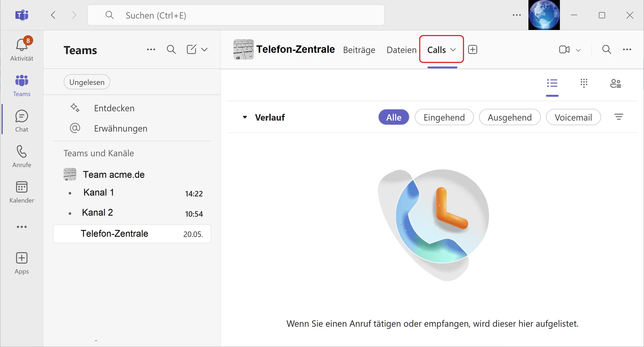Open the Apps store
Image resolution: width=644 pixels, height=347 pixels.
point(22,263)
